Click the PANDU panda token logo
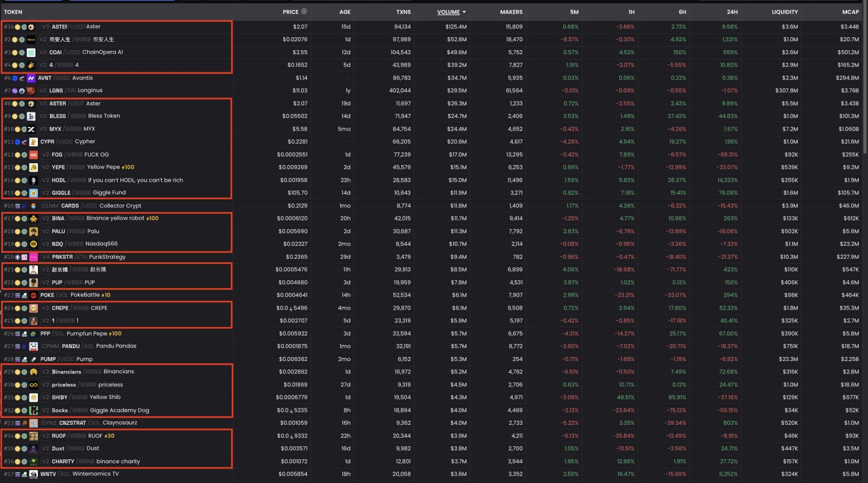The width and height of the screenshot is (868, 483). 33,346
